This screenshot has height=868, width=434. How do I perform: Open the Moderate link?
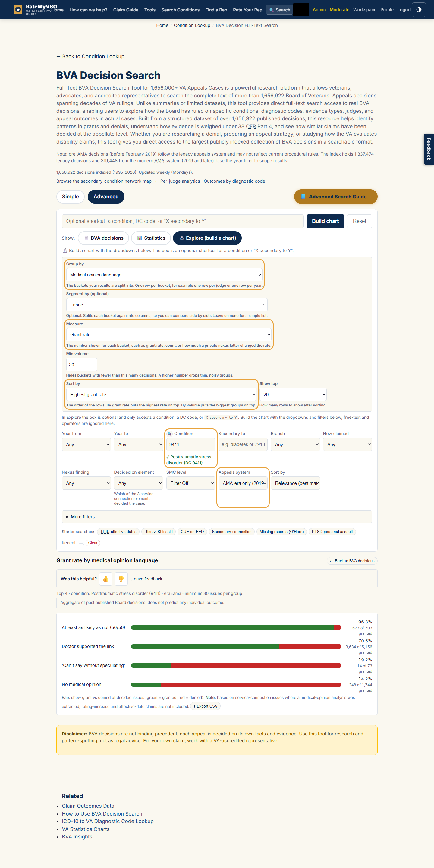339,9
